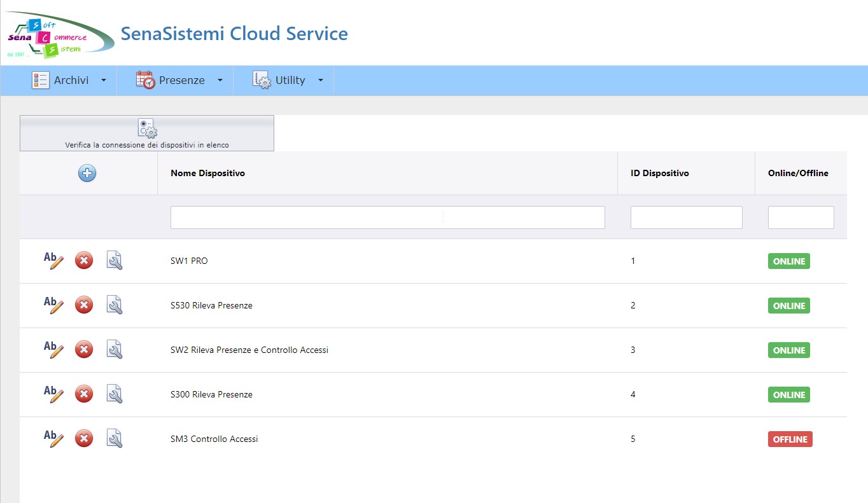The height and width of the screenshot is (503, 868).
Task: Select the S300 Rileva Presenze name
Action: click(x=211, y=394)
